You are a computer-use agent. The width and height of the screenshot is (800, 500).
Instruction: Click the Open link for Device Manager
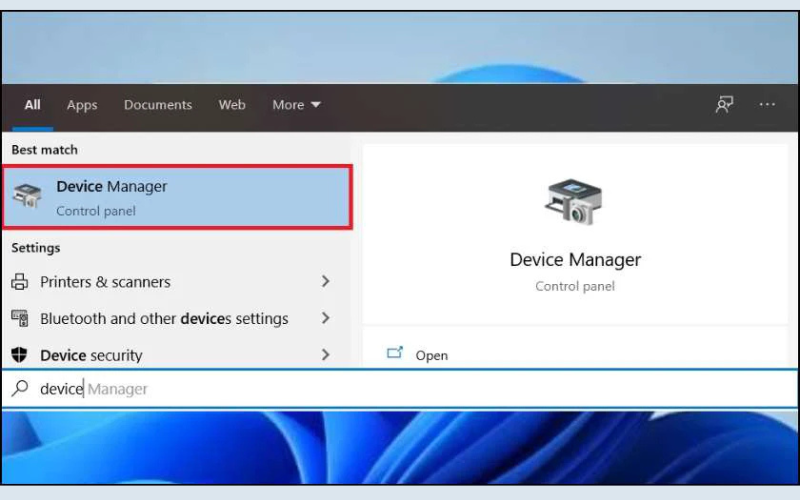pos(431,355)
